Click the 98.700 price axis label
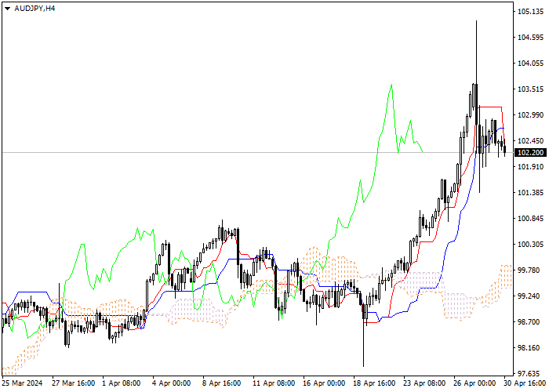549x392 pixels. (529, 322)
